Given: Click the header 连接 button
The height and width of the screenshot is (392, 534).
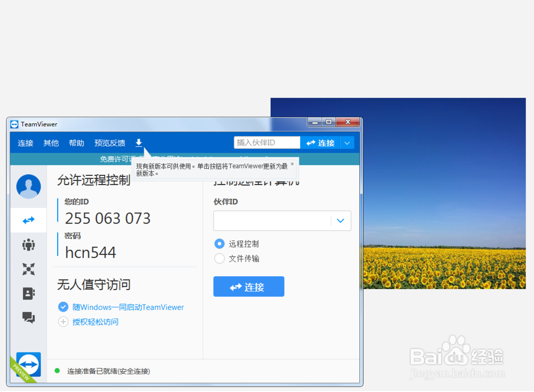Looking at the screenshot, I should [320, 143].
